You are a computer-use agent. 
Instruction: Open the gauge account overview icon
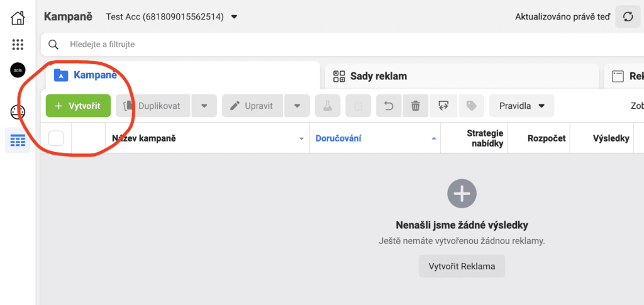point(18,112)
